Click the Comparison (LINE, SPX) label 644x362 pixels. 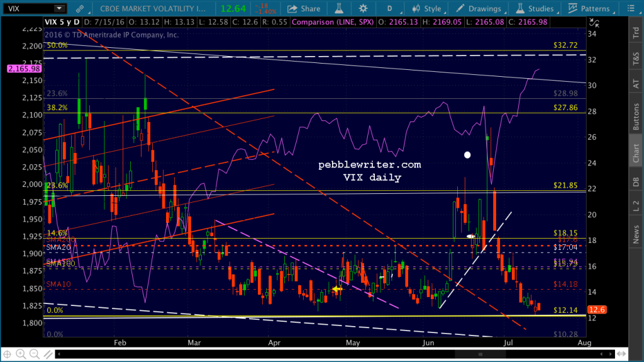[x=333, y=22]
